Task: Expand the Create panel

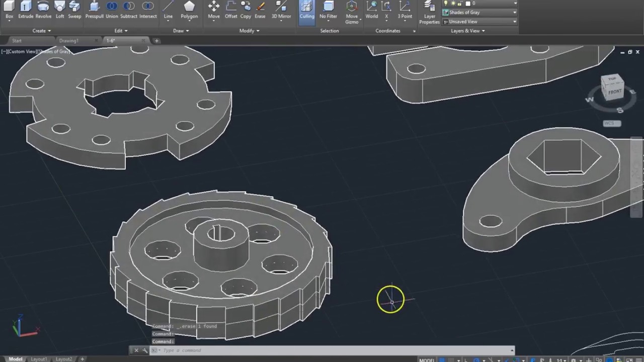Action: pos(42,31)
